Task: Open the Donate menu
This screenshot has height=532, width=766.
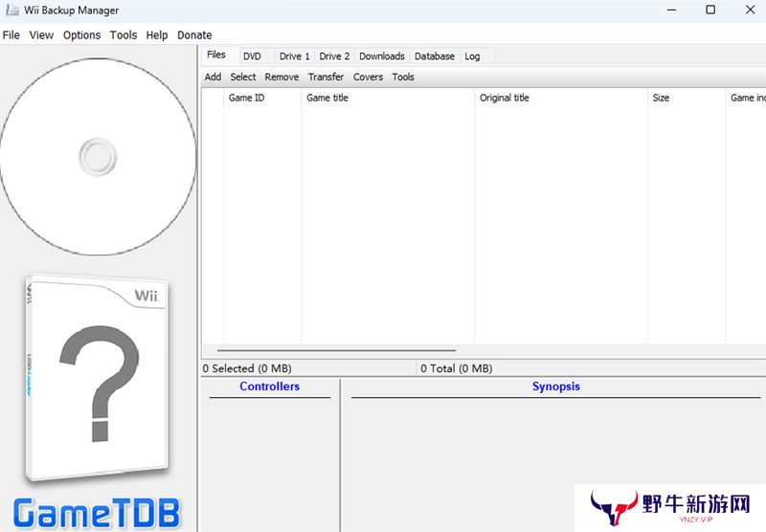Action: click(194, 35)
